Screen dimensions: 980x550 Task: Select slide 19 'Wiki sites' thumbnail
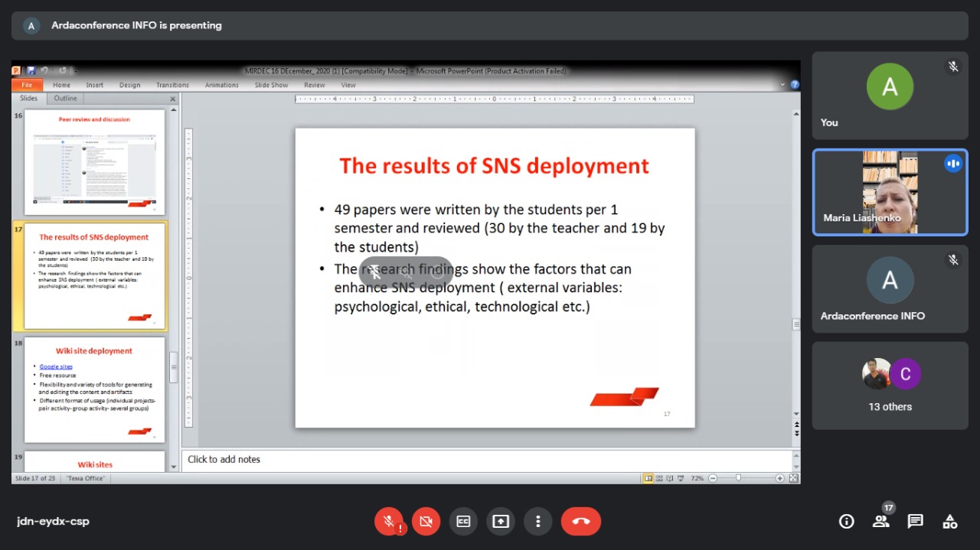pyautogui.click(x=95, y=461)
